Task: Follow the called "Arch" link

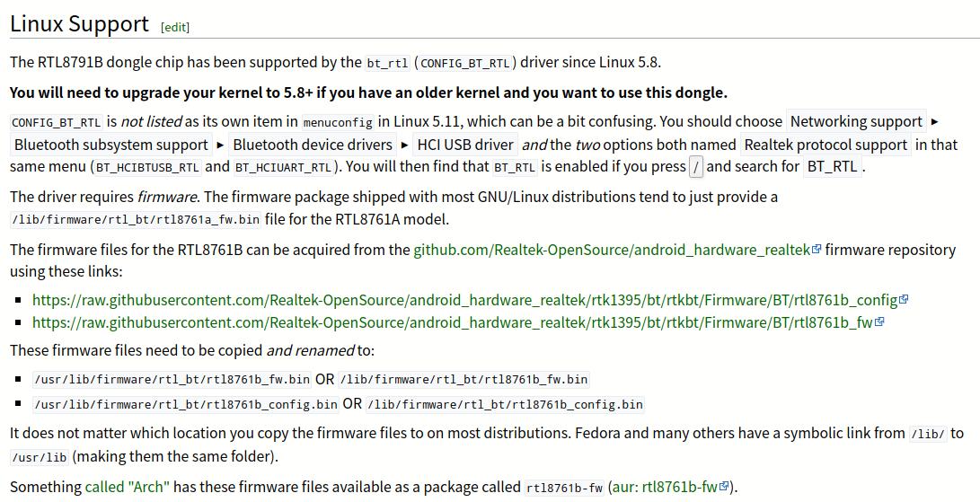Action: [127, 487]
